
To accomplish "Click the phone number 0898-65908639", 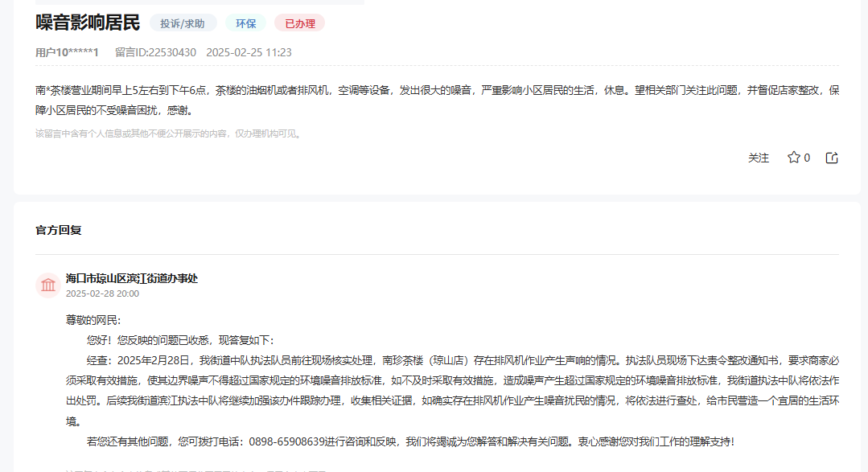I will click(x=286, y=441).
